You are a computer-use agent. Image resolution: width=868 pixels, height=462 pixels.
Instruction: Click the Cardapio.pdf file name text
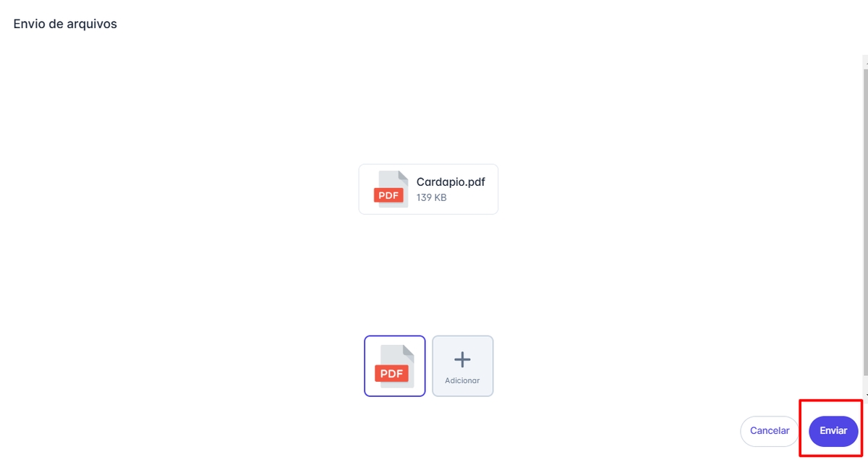click(x=451, y=181)
